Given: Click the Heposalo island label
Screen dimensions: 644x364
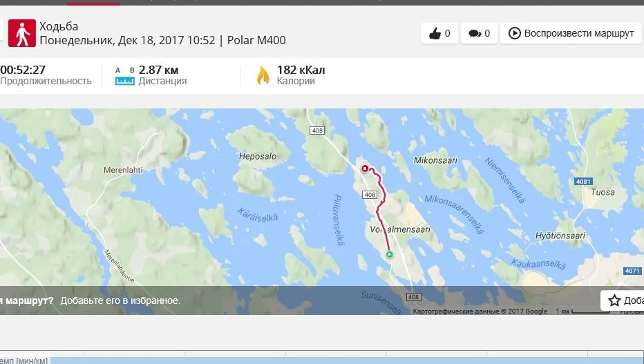Looking at the screenshot, I should pyautogui.click(x=258, y=156).
